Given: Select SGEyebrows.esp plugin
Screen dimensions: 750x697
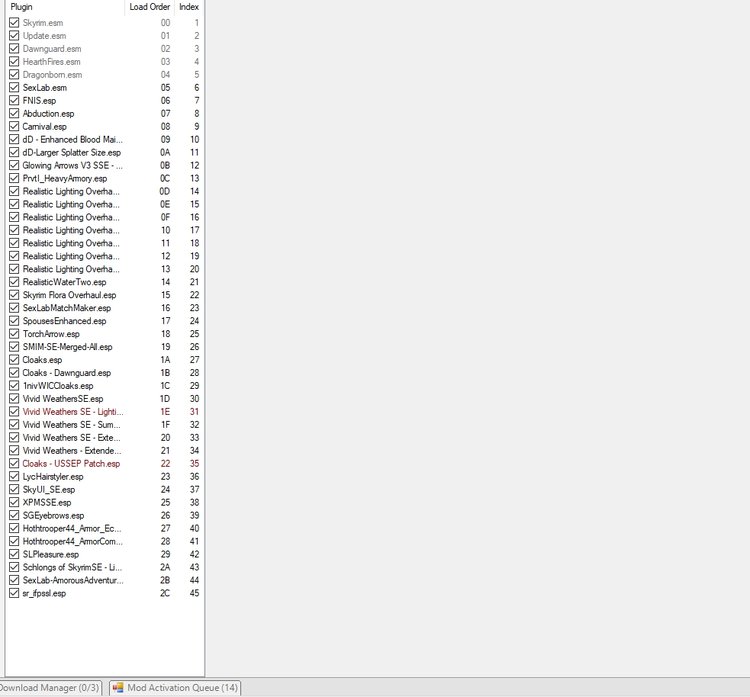Looking at the screenshot, I should pos(53,515).
